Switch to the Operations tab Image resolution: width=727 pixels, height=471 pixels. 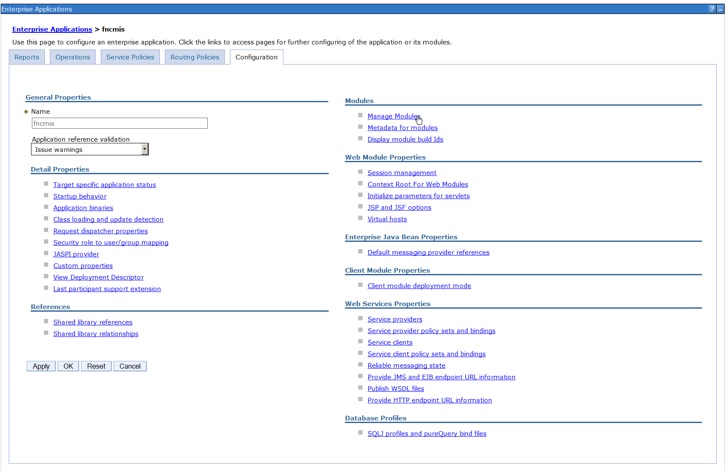pos(73,57)
